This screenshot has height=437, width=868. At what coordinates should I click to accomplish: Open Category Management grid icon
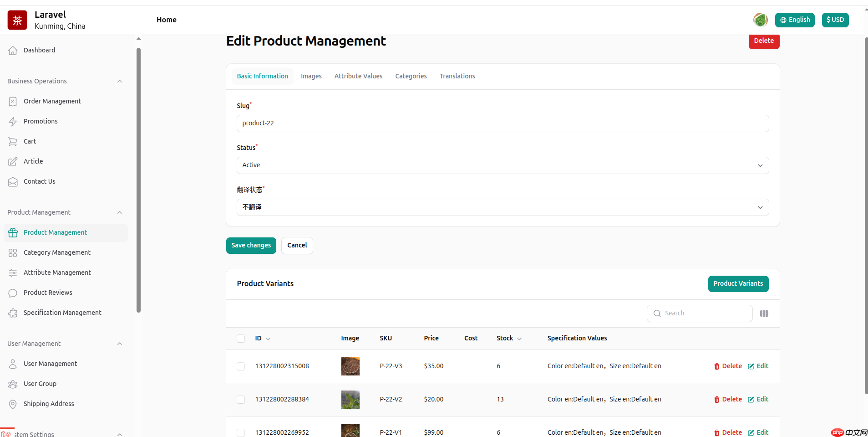click(13, 253)
